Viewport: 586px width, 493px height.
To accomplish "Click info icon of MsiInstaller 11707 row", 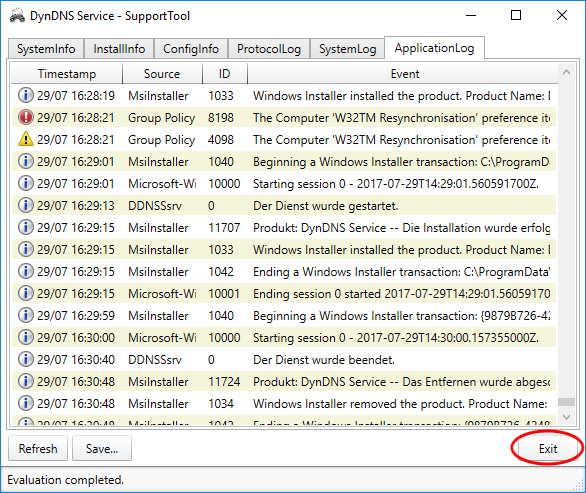I will (x=26, y=227).
